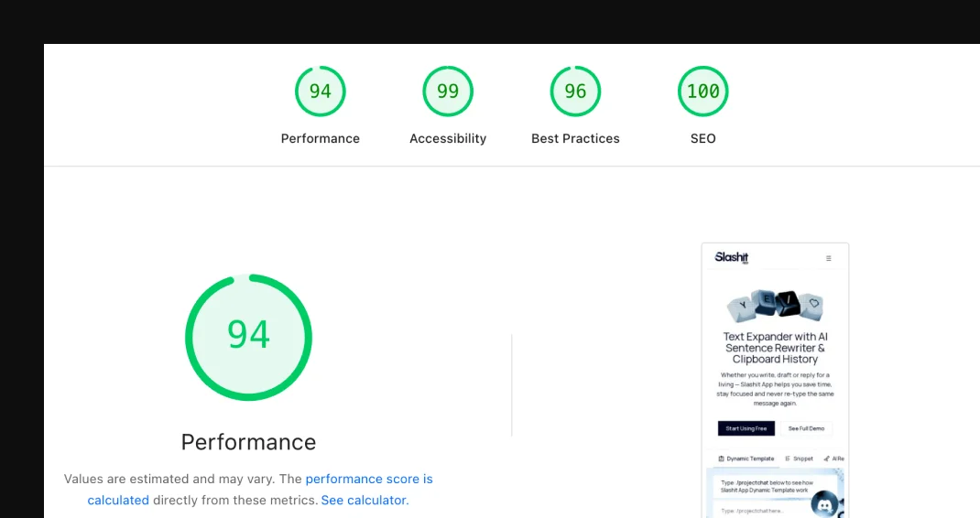Click the 'Best Practices' label under its gauge
The width and height of the screenshot is (980, 518).
(575, 139)
